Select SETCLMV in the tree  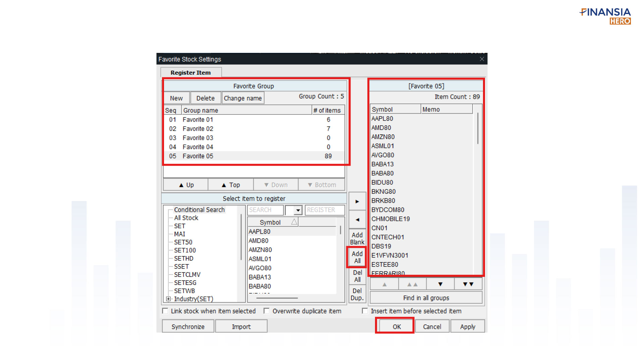coord(187,275)
